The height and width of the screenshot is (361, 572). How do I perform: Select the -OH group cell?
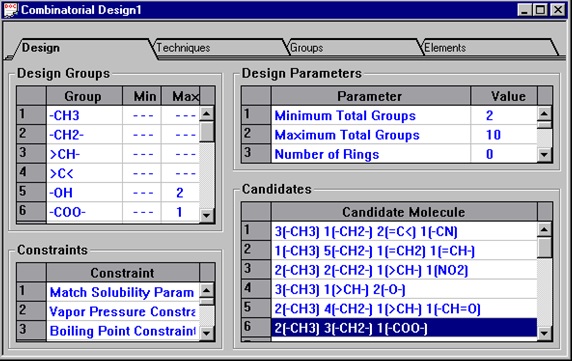pos(84,193)
